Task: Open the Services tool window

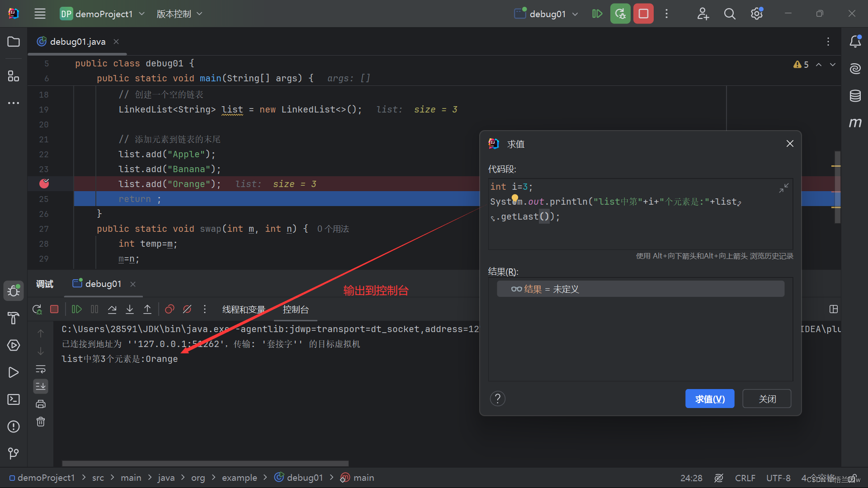Action: (14, 345)
